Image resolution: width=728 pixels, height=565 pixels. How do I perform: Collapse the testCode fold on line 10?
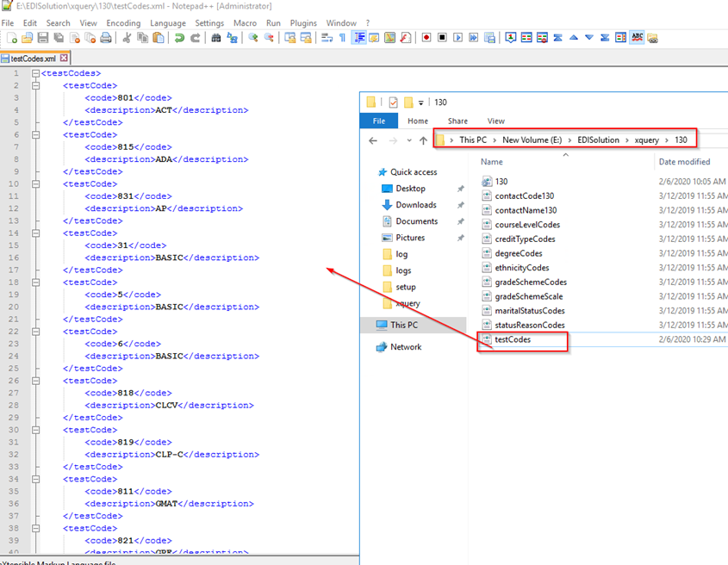coord(35,183)
